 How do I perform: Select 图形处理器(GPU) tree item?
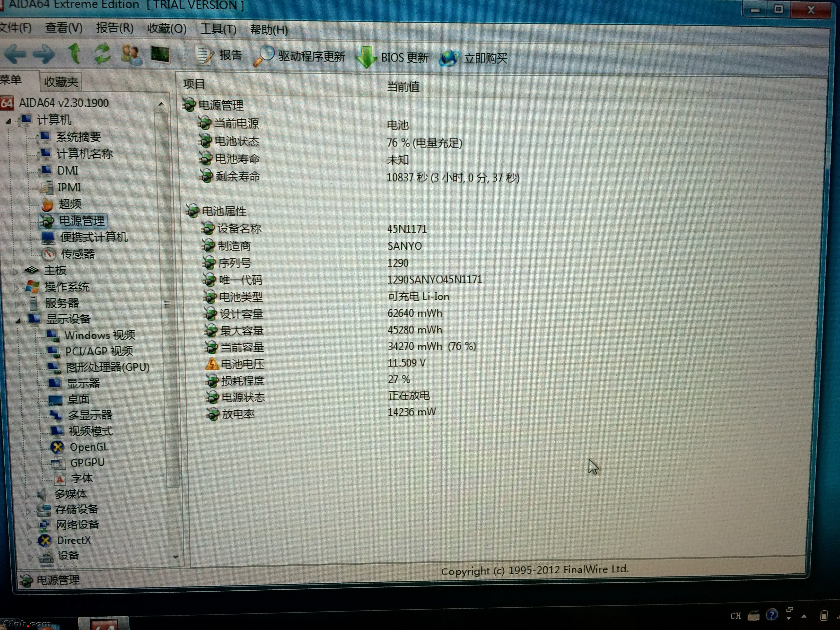pyautogui.click(x=108, y=367)
